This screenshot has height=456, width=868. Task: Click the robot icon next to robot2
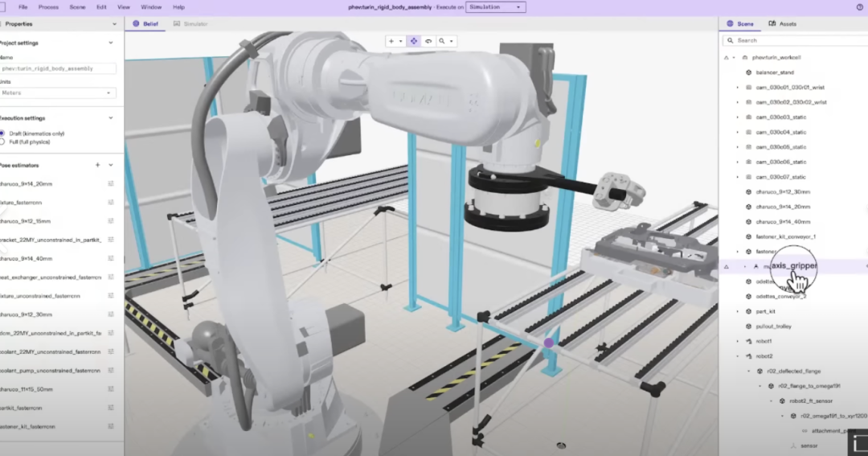749,356
